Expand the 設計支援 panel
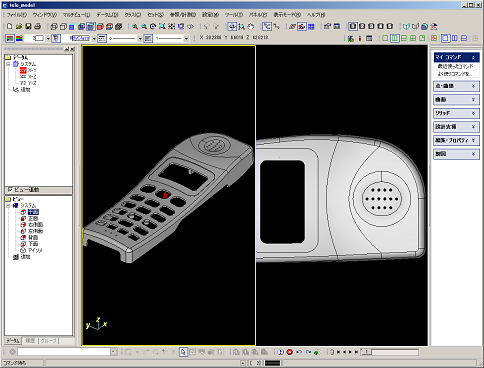This screenshot has height=368, width=484. coord(456,127)
